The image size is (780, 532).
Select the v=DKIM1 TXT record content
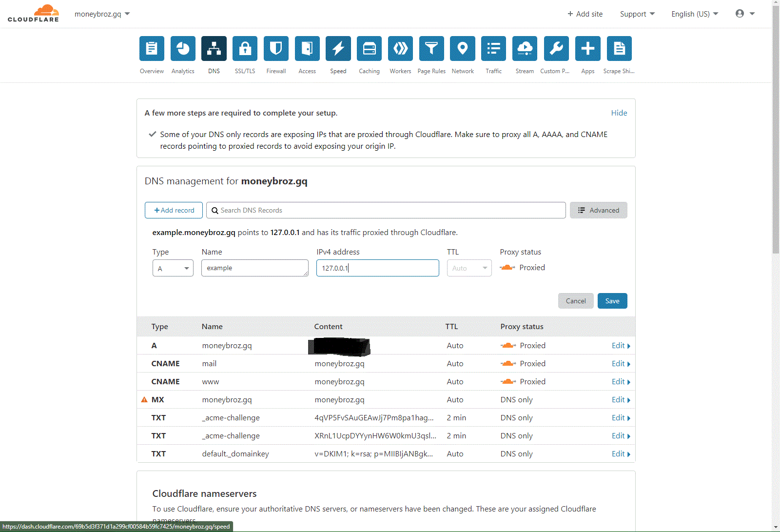tap(374, 453)
